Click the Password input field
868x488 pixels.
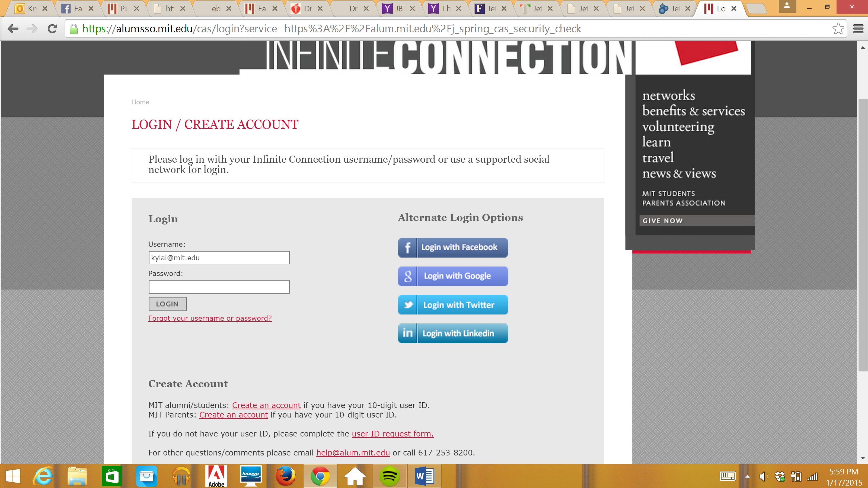point(219,287)
